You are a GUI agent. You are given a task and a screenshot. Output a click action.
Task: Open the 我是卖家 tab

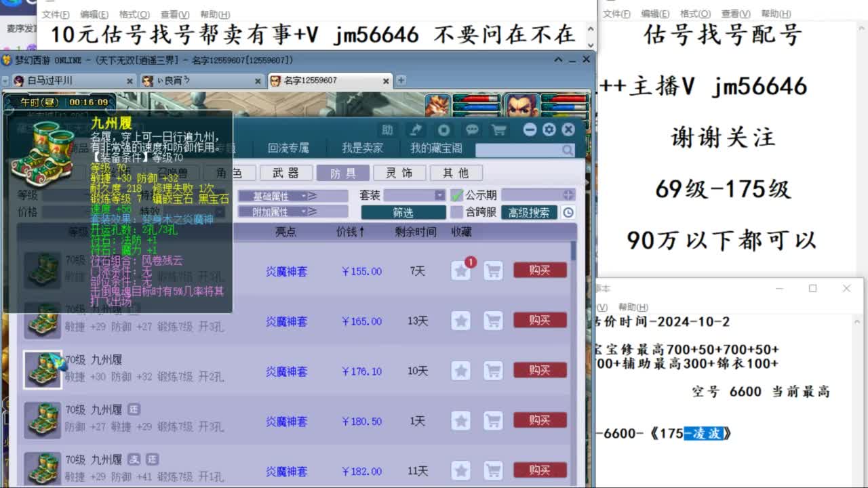(362, 148)
